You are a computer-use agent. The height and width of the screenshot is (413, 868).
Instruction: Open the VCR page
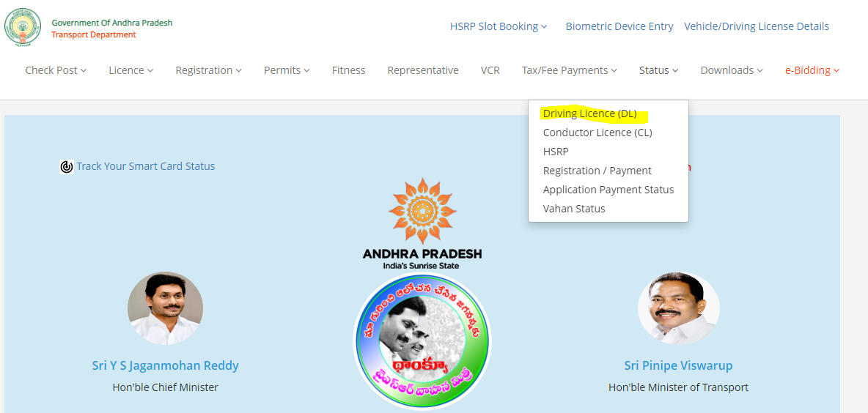pos(490,70)
